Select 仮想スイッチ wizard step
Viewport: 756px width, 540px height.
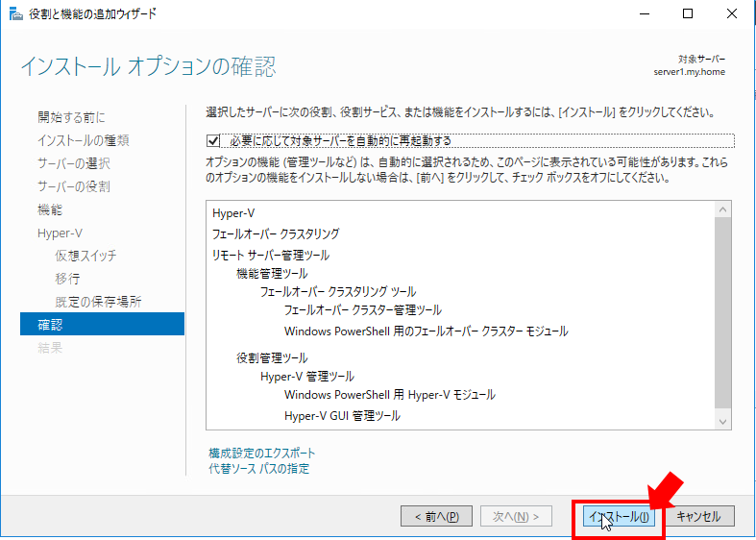pos(85,256)
